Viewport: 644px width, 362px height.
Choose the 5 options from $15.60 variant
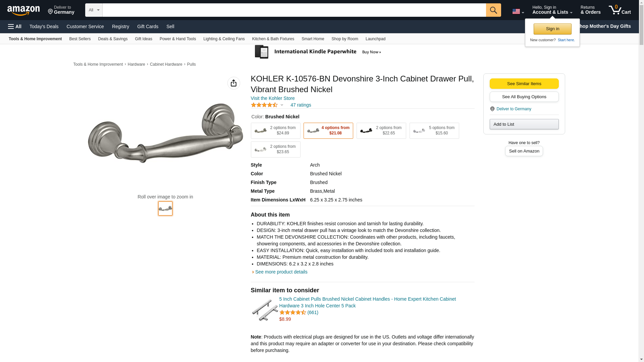point(434,131)
